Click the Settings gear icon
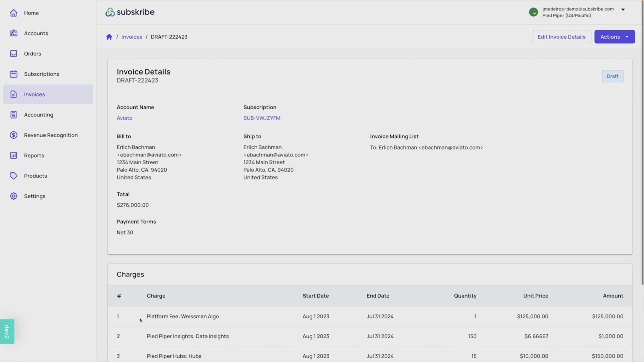Screen dimensions: 644x362 (14, 196)
